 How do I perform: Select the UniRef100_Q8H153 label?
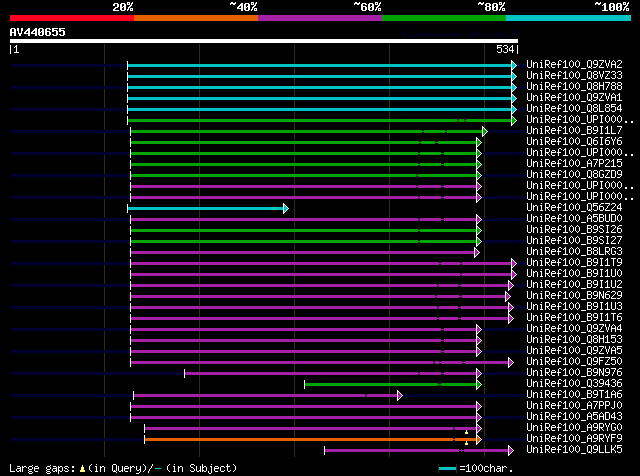click(574, 340)
